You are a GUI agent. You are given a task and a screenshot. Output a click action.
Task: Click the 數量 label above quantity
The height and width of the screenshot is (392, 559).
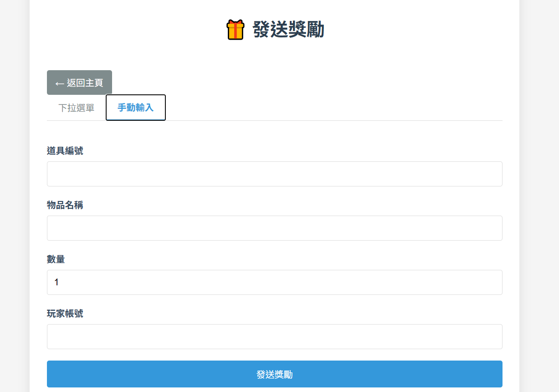click(x=56, y=259)
